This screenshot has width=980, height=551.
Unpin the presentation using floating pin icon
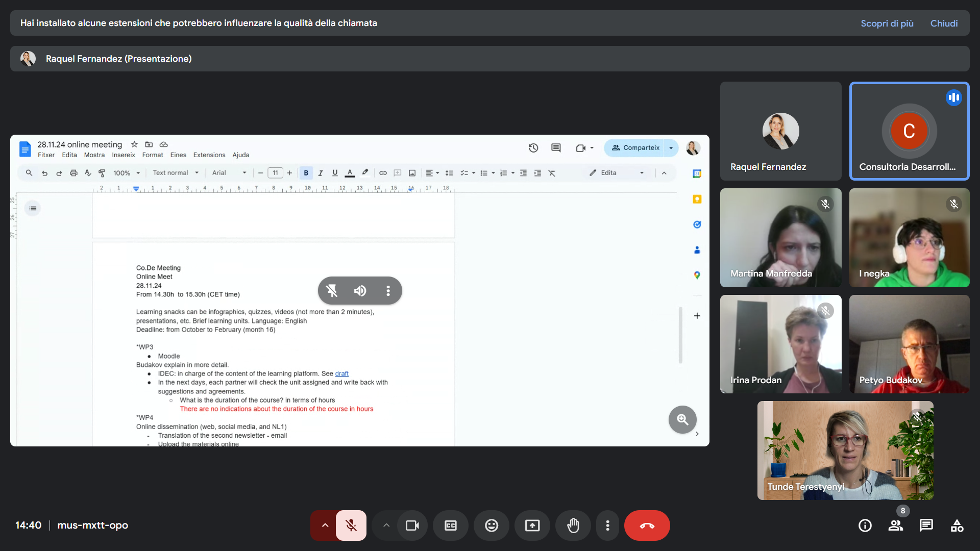point(332,291)
